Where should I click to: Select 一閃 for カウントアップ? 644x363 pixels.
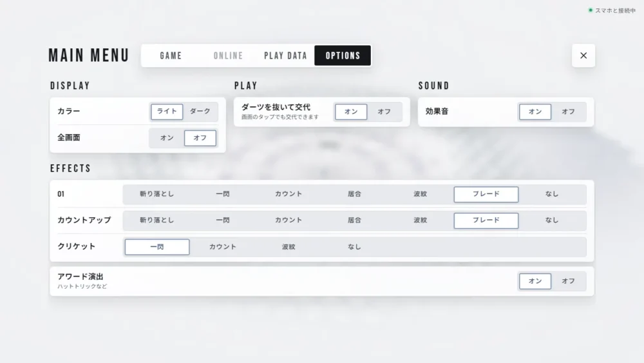[x=223, y=221]
